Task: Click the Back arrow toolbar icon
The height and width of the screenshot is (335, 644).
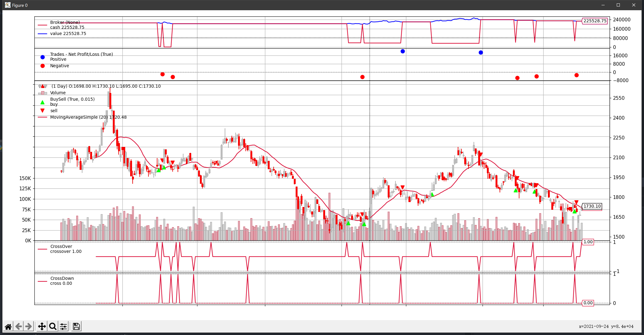Action: pyautogui.click(x=19, y=326)
